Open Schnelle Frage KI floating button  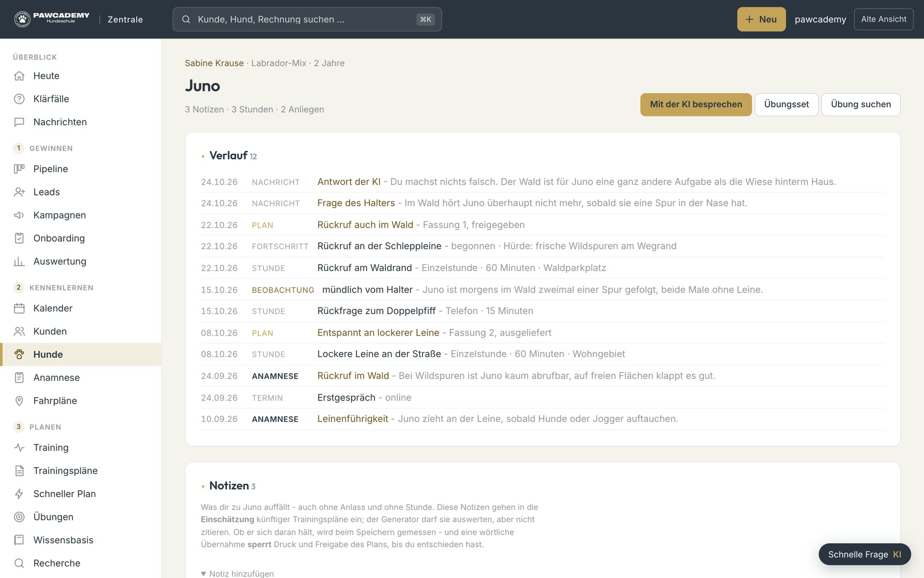[x=865, y=554]
